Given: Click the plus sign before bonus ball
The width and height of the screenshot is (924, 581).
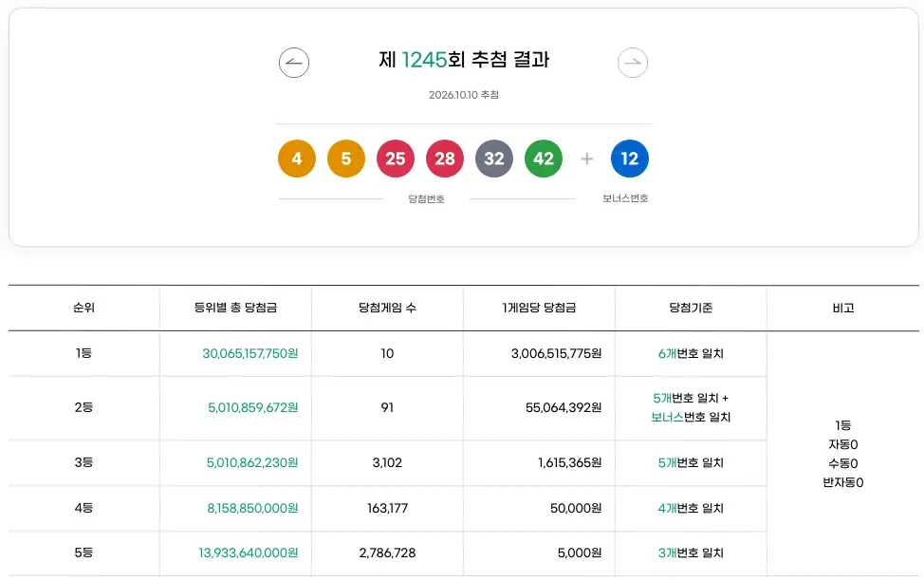Looking at the screenshot, I should click(x=587, y=159).
